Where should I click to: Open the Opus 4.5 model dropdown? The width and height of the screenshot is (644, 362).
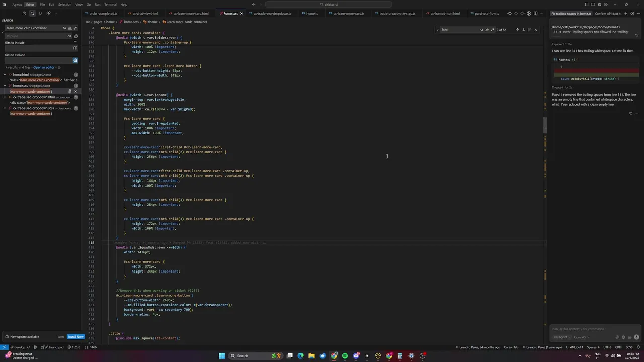tap(581, 337)
